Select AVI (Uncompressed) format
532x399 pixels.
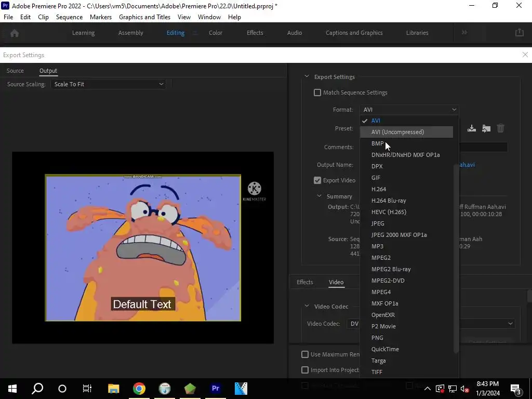point(406,132)
